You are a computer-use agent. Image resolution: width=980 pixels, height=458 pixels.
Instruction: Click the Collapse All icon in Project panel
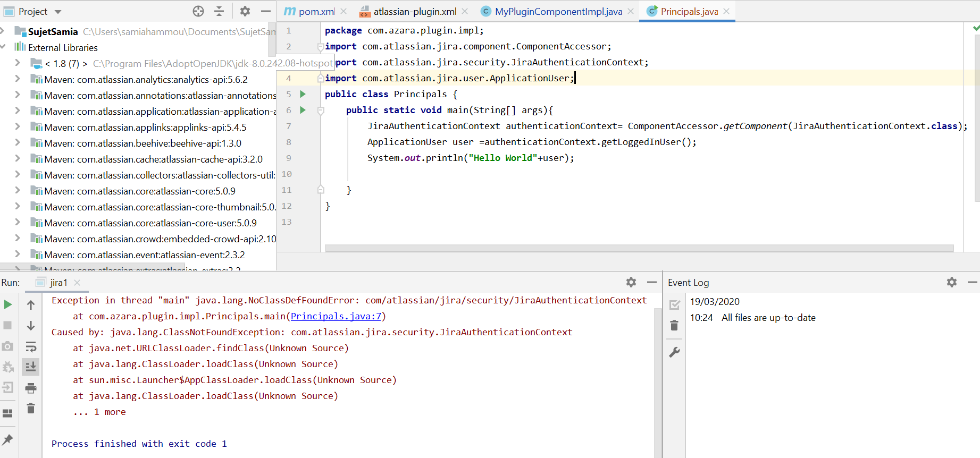pos(219,11)
